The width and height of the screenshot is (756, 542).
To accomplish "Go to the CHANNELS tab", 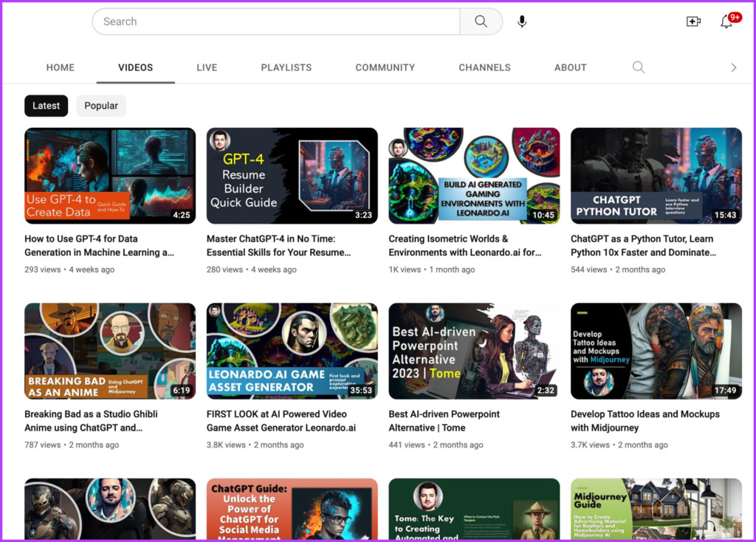I will click(x=484, y=67).
